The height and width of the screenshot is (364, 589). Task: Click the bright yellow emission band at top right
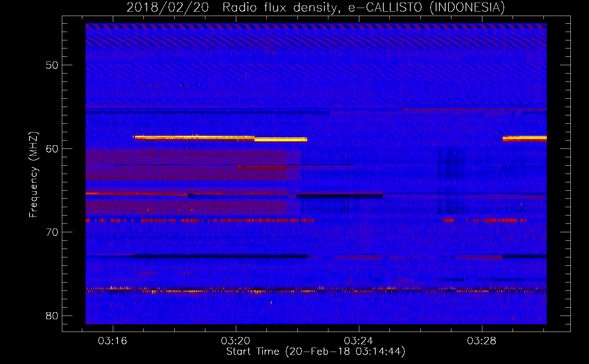(525, 138)
